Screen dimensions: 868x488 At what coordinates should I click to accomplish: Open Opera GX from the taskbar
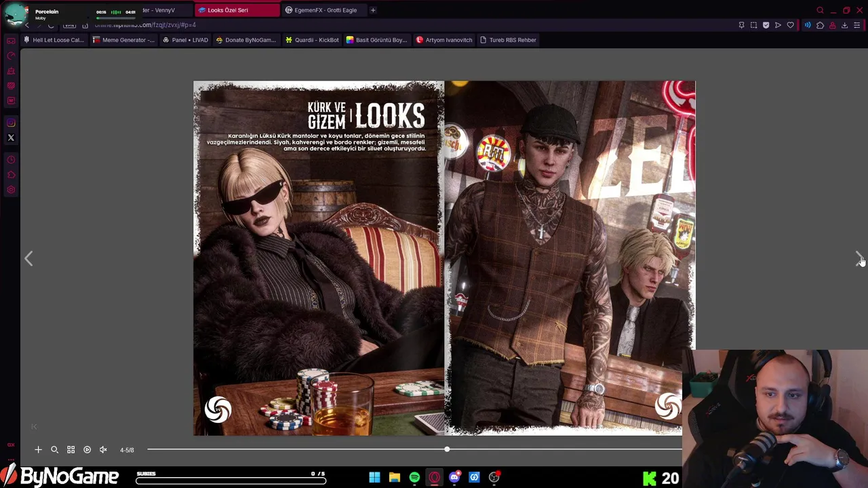(x=434, y=477)
